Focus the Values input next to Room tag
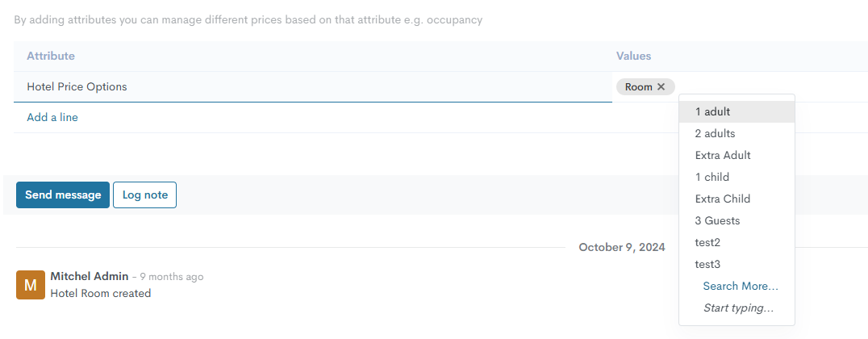Screen dimensions: 868x339 [766, 87]
